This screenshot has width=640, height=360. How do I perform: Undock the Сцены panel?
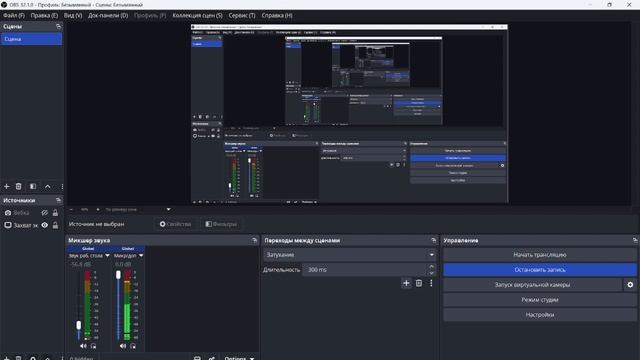(58, 26)
